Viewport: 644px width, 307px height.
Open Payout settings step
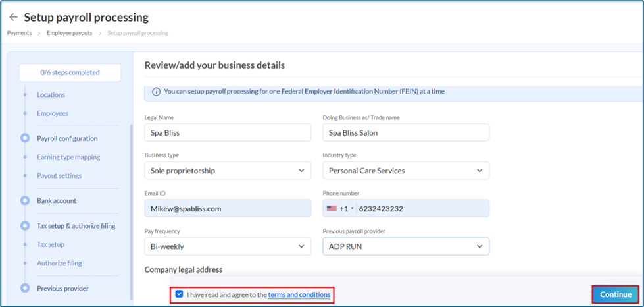tap(59, 176)
